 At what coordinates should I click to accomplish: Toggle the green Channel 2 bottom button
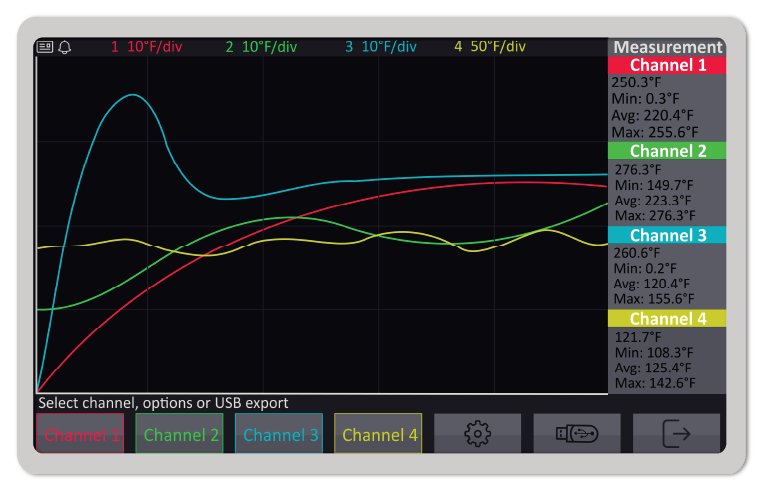pyautogui.click(x=180, y=434)
